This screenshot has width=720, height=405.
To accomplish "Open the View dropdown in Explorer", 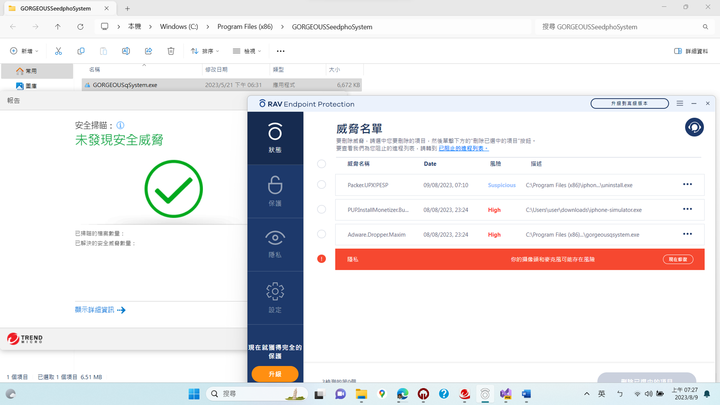I will point(247,51).
